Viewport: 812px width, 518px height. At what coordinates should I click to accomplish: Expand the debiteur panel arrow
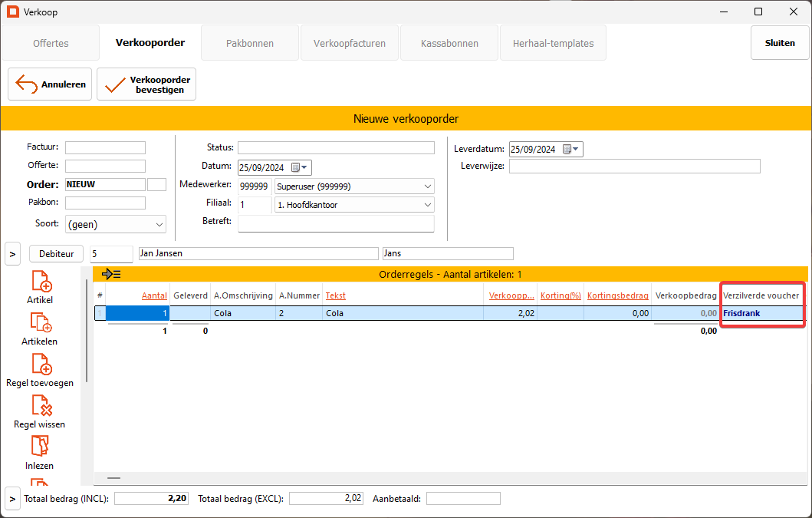pos(13,253)
